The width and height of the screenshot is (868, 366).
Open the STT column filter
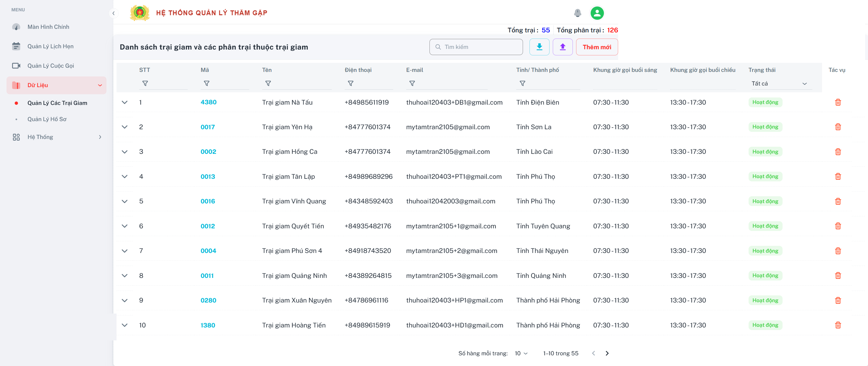(x=145, y=83)
